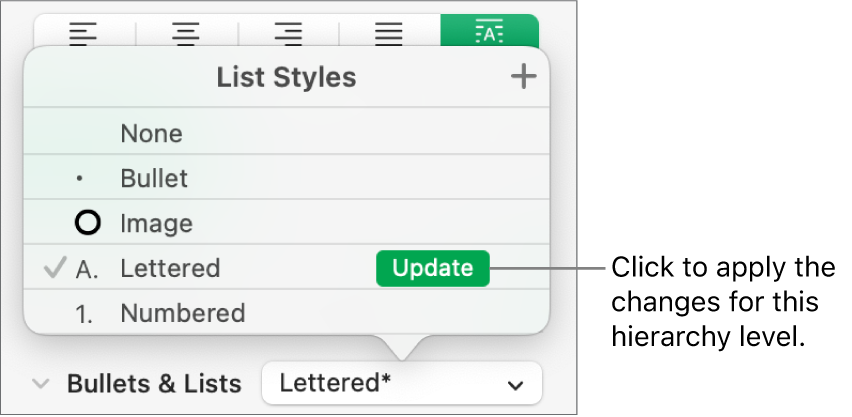This screenshot has width=852, height=417.
Task: Choose the Numbered list style
Action: [x=182, y=313]
